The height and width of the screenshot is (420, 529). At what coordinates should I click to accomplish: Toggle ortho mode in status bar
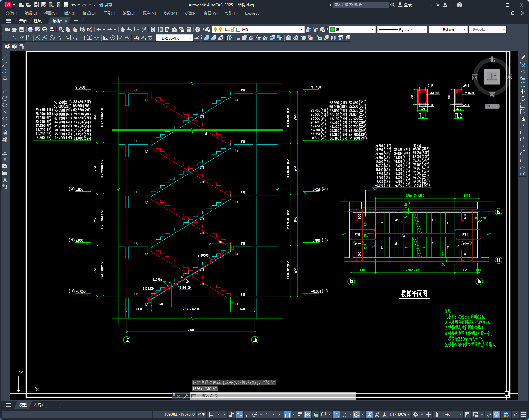[247, 414]
